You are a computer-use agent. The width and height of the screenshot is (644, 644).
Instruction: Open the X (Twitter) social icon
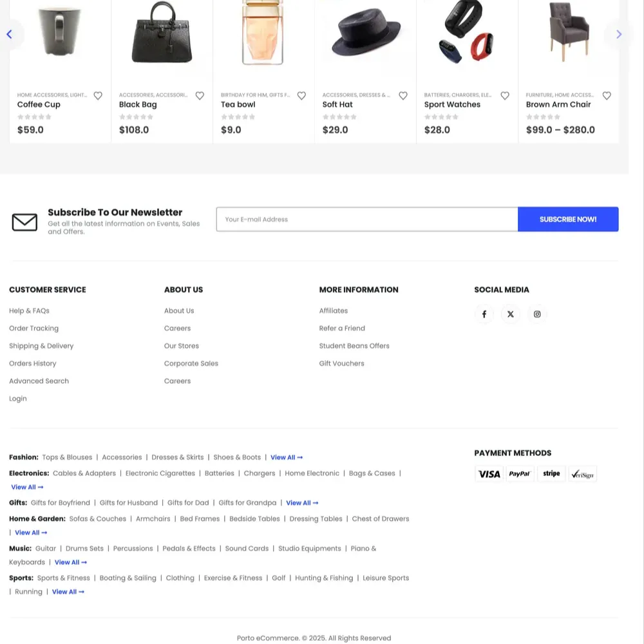pyautogui.click(x=511, y=314)
